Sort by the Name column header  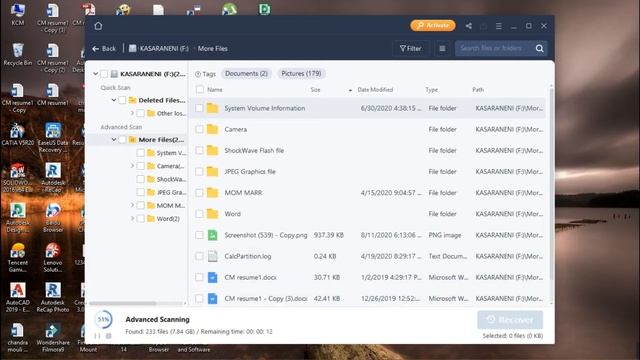[x=215, y=90]
